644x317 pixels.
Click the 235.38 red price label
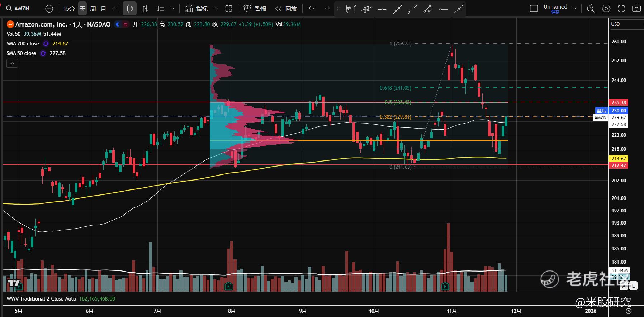(619, 102)
